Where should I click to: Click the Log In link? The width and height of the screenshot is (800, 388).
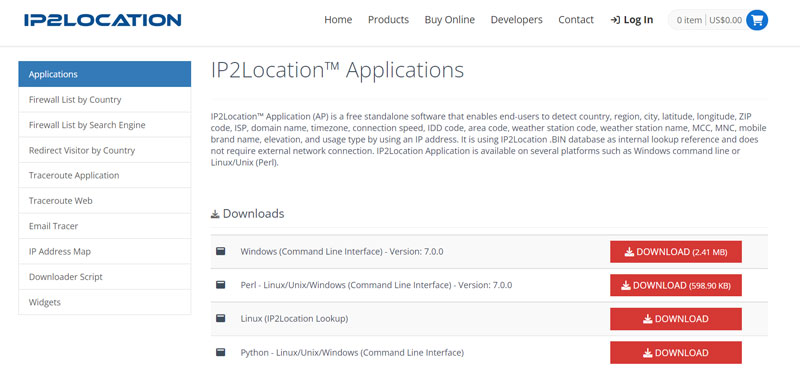point(632,20)
